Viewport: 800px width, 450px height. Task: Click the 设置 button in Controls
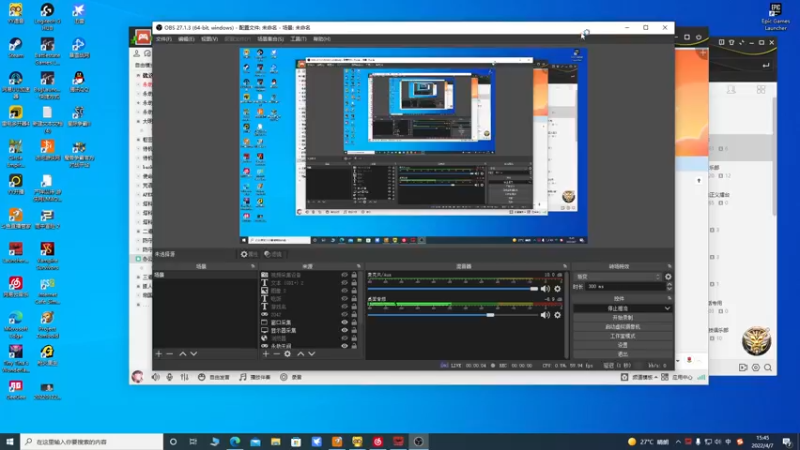point(622,345)
